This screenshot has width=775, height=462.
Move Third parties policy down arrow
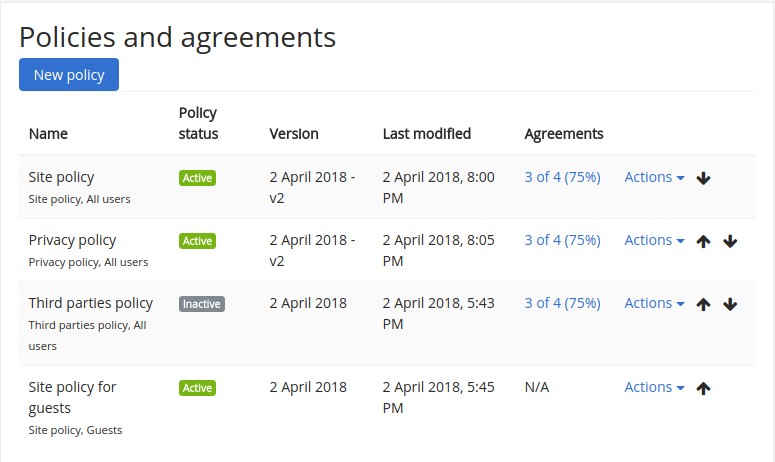[x=730, y=304]
